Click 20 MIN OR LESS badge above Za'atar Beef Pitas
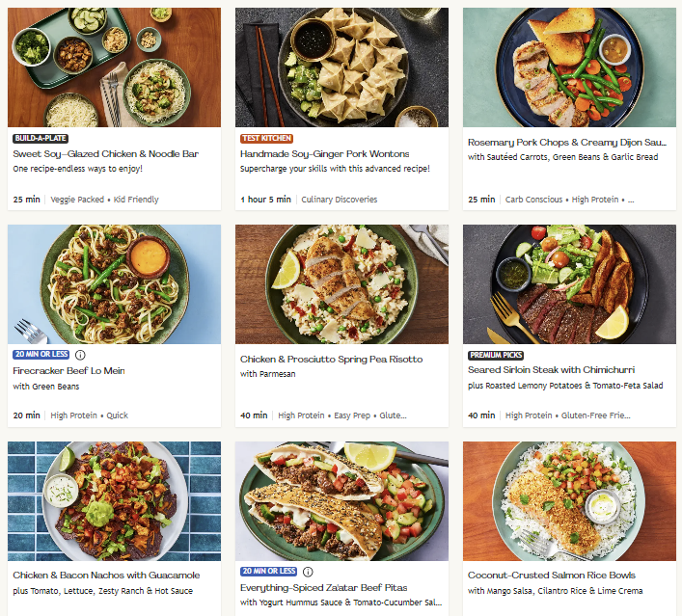Screen dimensions: 682x616 coord(268,572)
